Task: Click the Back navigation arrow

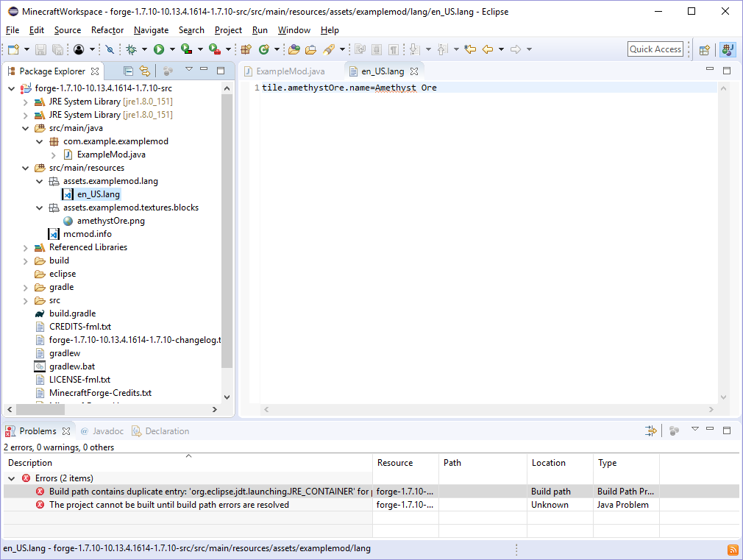Action: (488, 49)
